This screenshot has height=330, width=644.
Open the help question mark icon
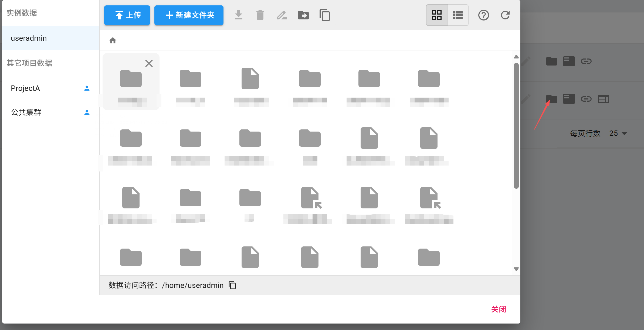pyautogui.click(x=483, y=15)
